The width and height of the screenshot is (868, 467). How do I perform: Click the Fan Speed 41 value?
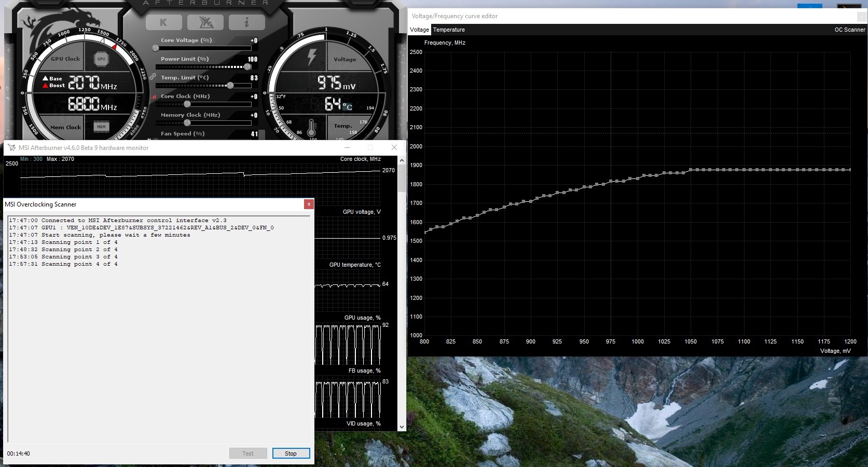tap(254, 134)
